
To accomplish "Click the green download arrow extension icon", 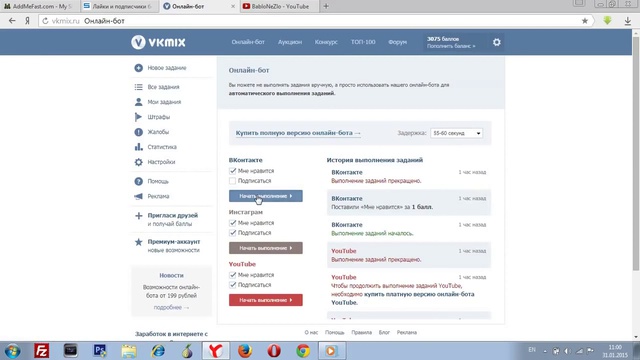I will coord(607,20).
